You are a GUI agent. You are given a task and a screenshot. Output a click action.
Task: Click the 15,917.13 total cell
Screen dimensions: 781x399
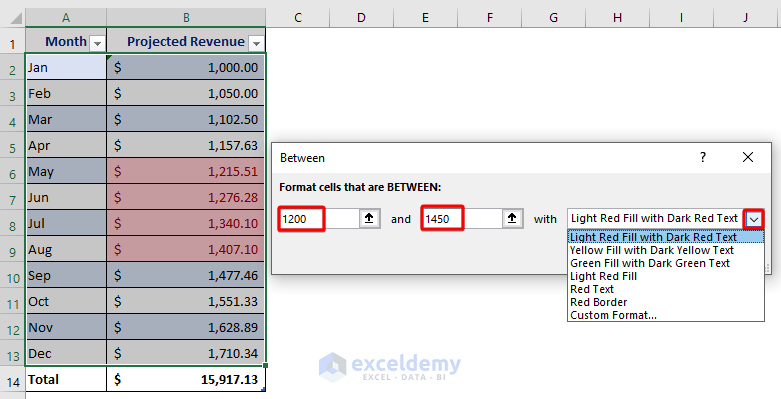186,379
